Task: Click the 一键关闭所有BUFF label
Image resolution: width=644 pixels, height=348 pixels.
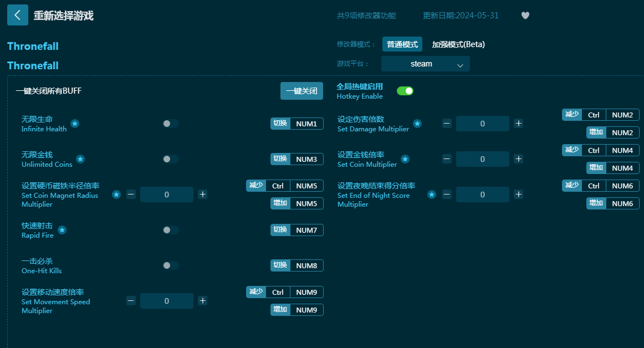Action: (48, 91)
